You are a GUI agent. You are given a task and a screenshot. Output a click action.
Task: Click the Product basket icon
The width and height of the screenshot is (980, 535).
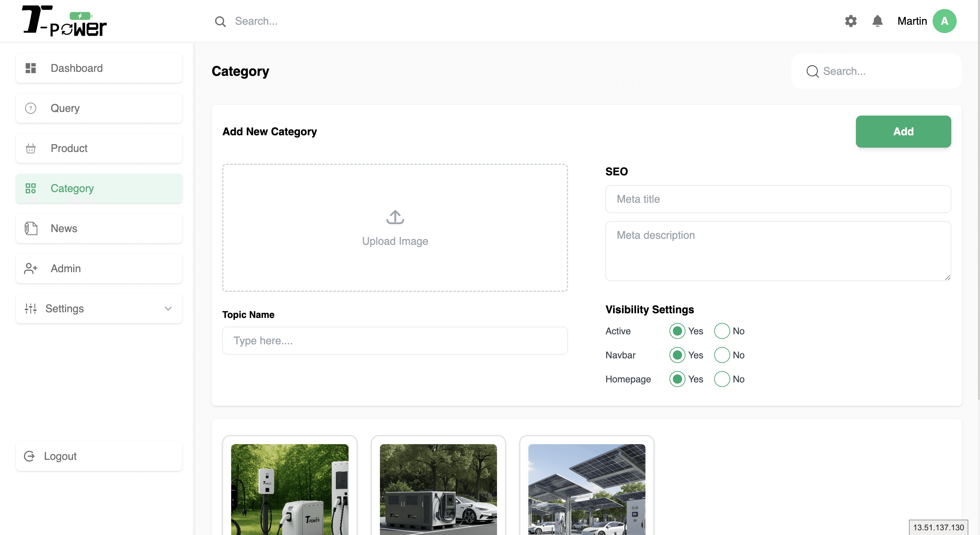pos(30,148)
